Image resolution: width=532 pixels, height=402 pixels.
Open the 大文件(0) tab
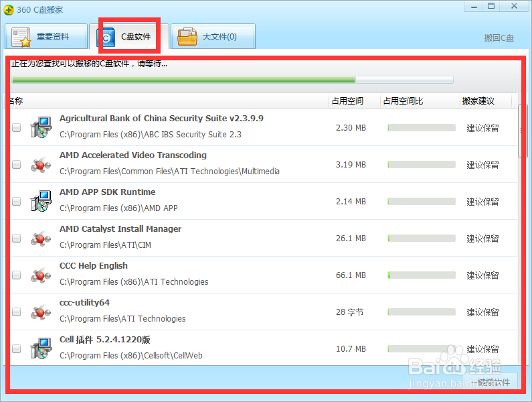213,36
